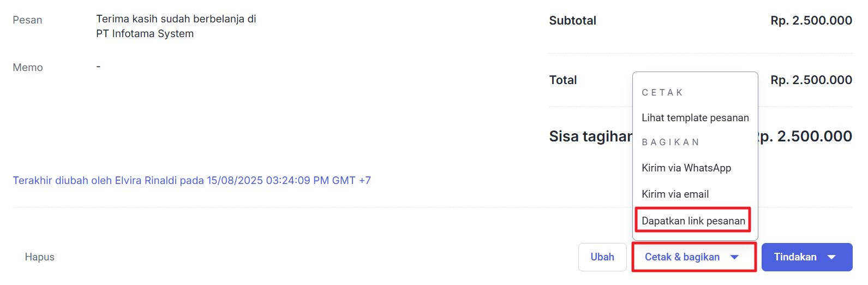Screen dimensions: 868x285
Task: Select Lihat template pesanan
Action: [695, 118]
